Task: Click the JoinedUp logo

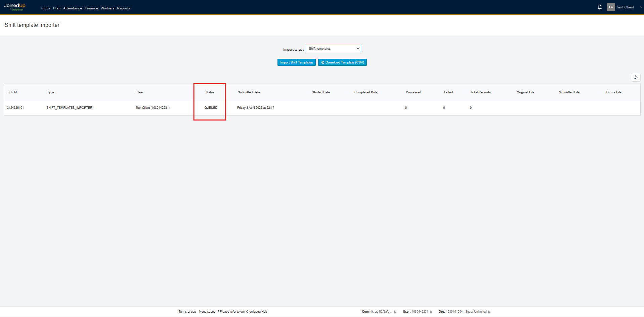Action: pyautogui.click(x=15, y=7)
